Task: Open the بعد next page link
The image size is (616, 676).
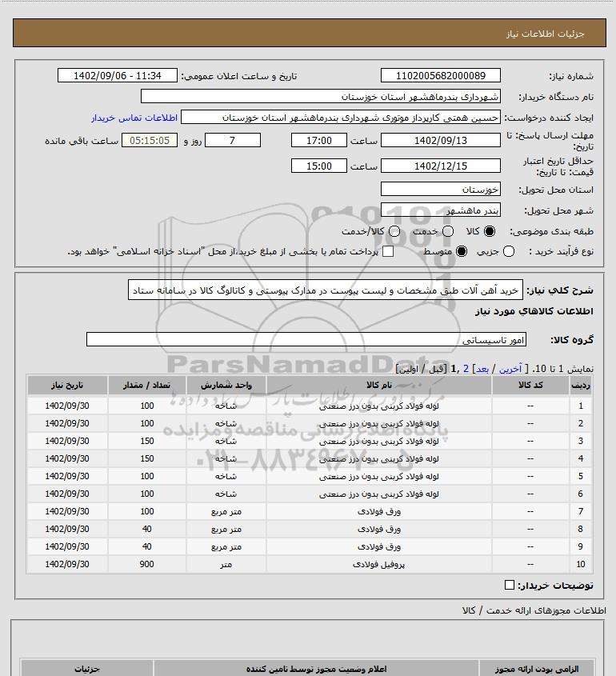Action: 482,369
